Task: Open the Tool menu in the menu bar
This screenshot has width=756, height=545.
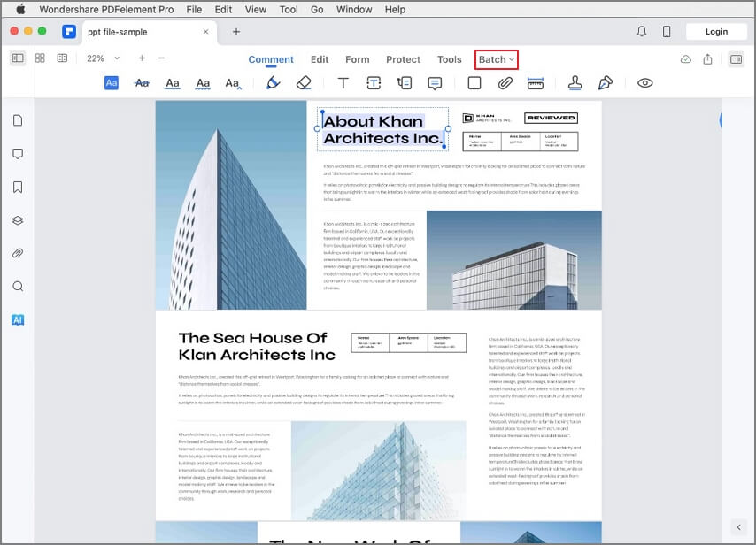Action: (x=289, y=9)
